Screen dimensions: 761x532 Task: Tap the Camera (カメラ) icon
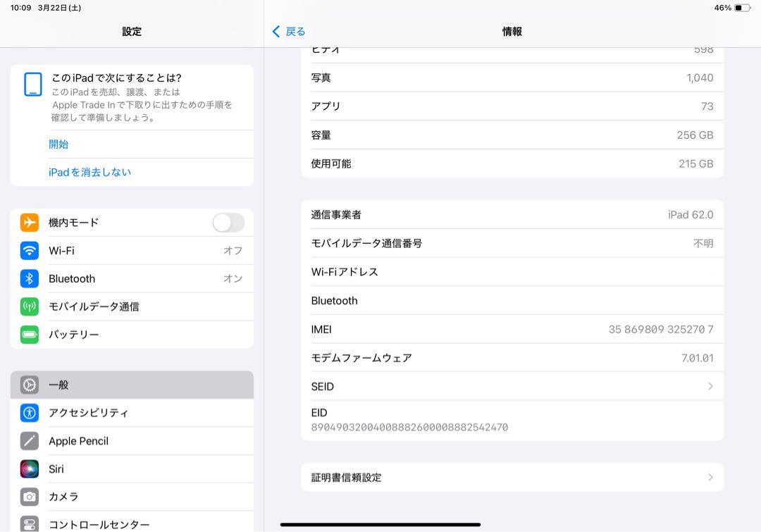pos(30,497)
